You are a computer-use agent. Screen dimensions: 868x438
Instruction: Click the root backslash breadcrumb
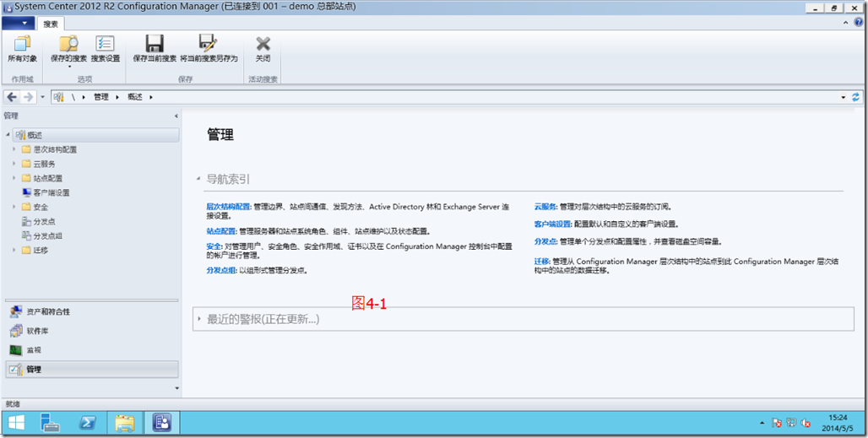point(73,97)
